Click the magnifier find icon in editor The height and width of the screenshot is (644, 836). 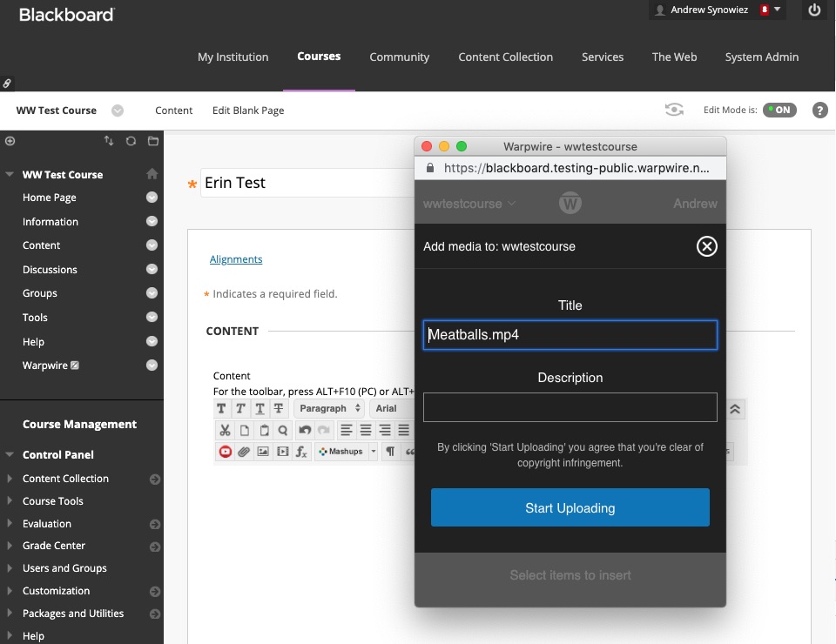click(282, 430)
